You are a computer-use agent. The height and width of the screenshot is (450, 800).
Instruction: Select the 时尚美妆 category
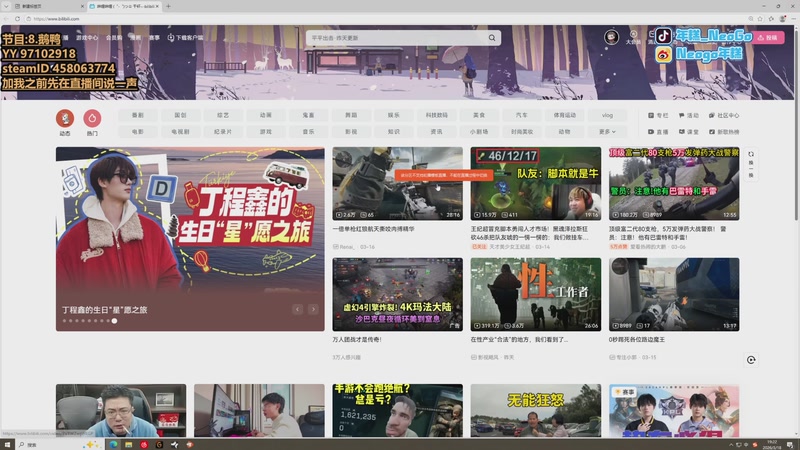(521, 132)
